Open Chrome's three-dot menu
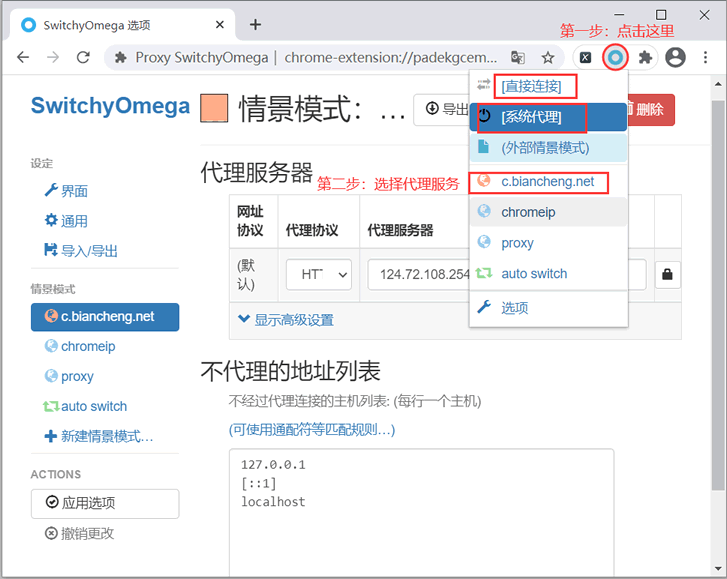The height and width of the screenshot is (579, 727). 706,58
